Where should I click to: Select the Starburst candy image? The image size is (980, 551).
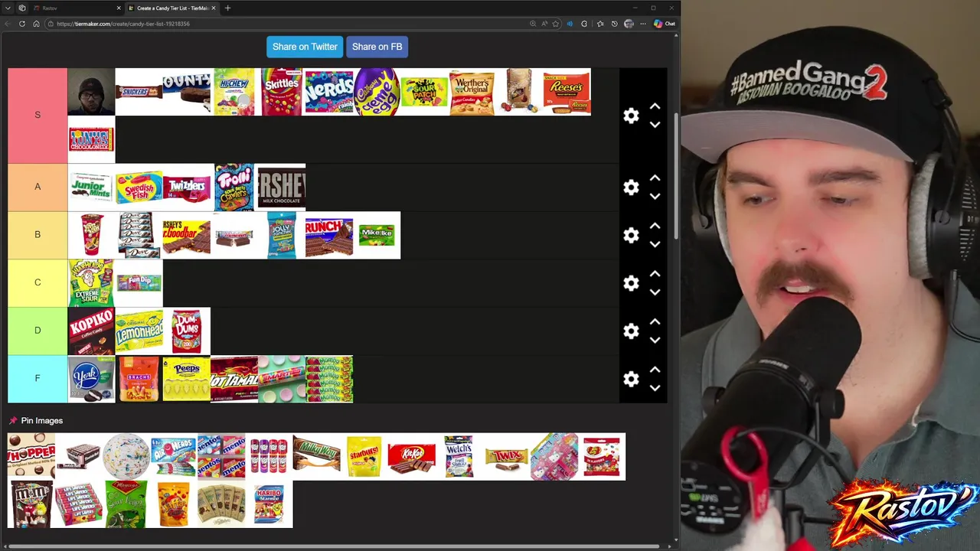point(364,457)
